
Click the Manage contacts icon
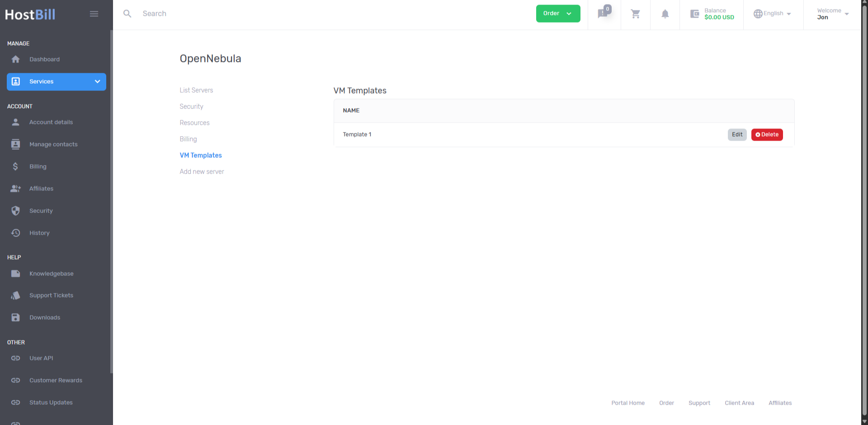16,144
